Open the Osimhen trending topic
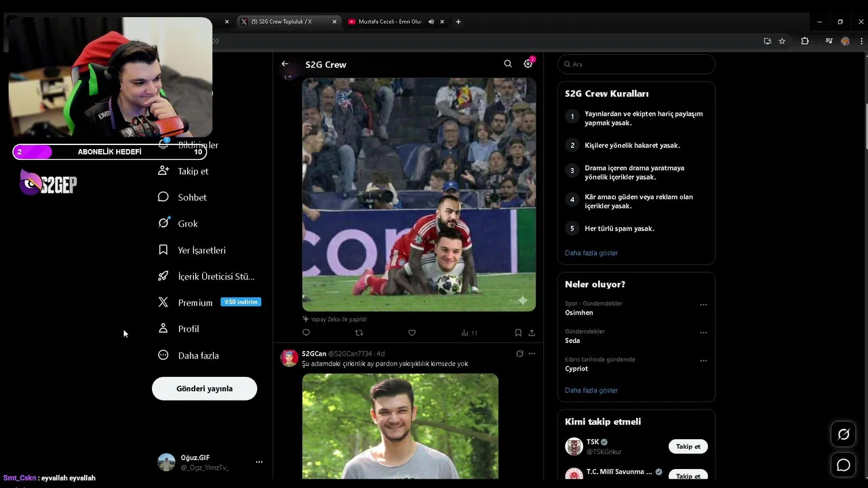Image resolution: width=868 pixels, height=488 pixels. click(579, 312)
